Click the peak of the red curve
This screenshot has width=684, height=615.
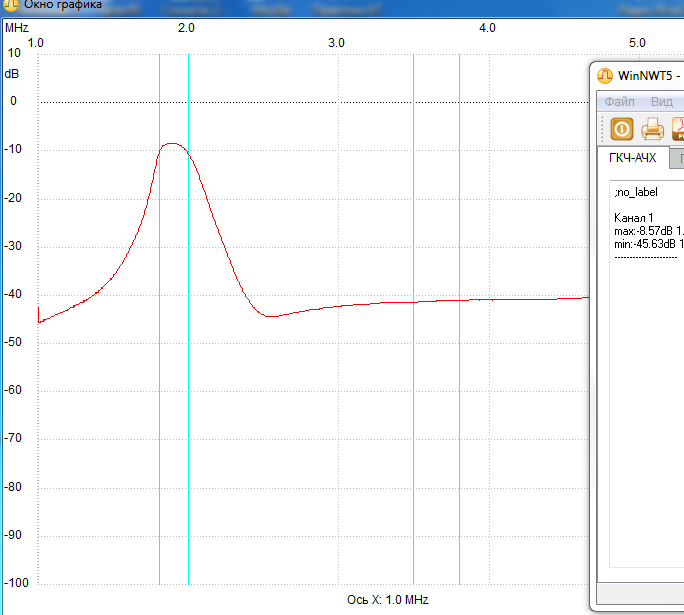pyautogui.click(x=173, y=143)
